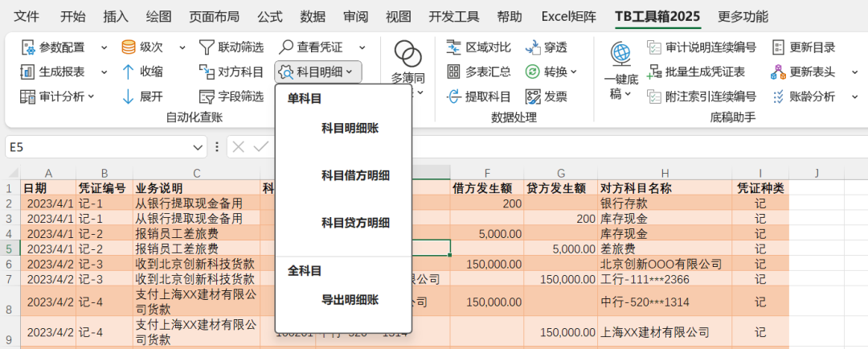Click the 联动筛选 funnel icon
The height and width of the screenshot is (349, 868).
(206, 47)
